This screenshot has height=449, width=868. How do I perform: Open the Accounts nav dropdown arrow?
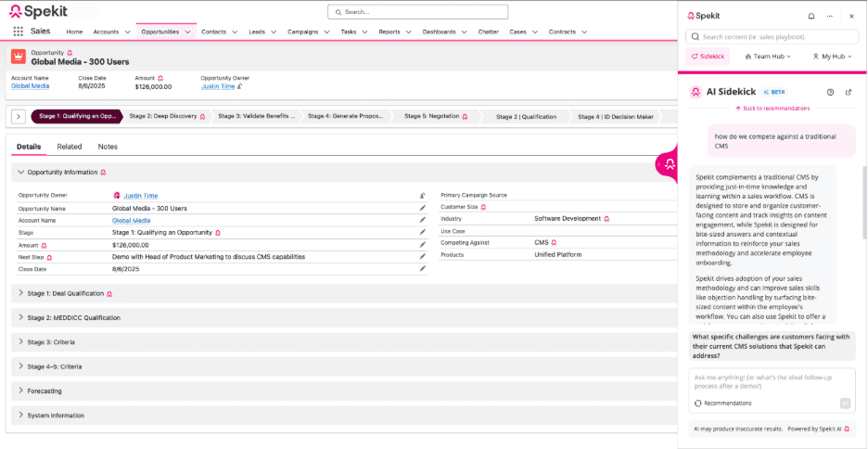click(x=128, y=32)
